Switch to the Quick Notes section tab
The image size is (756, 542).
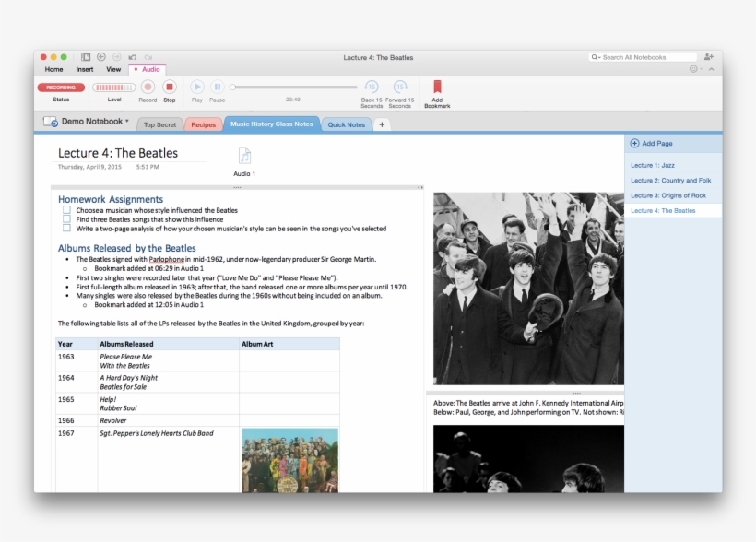pyautogui.click(x=346, y=124)
